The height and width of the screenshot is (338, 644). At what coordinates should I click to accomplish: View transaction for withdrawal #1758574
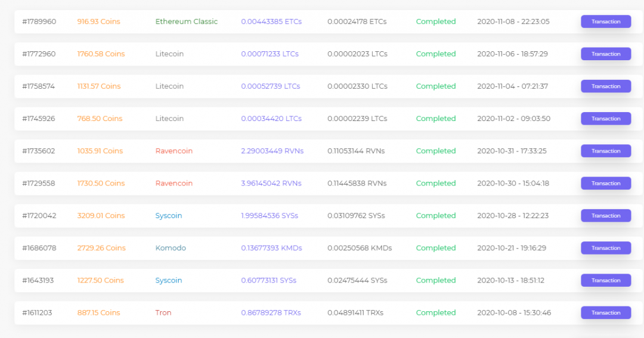click(606, 86)
